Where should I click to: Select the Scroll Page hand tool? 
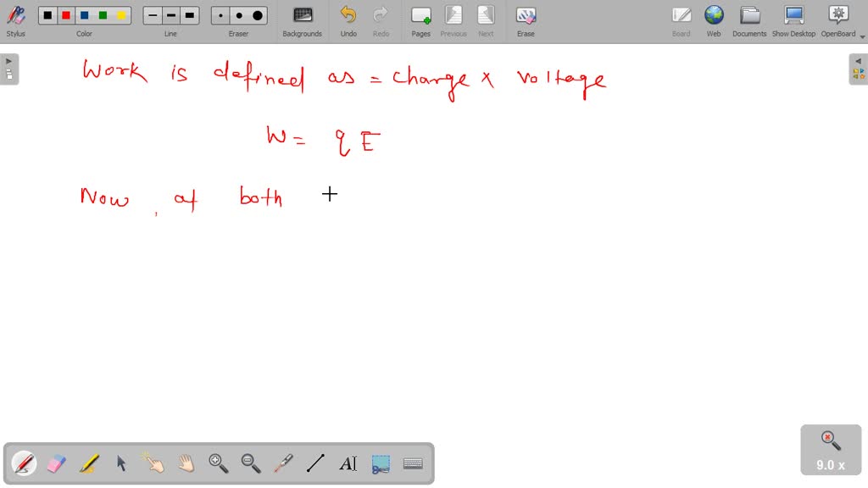[185, 463]
